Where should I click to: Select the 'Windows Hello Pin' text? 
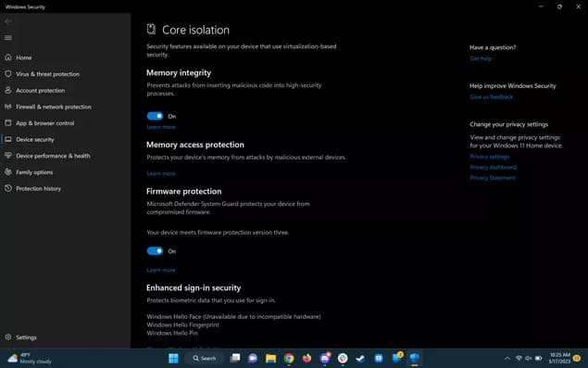click(x=172, y=333)
